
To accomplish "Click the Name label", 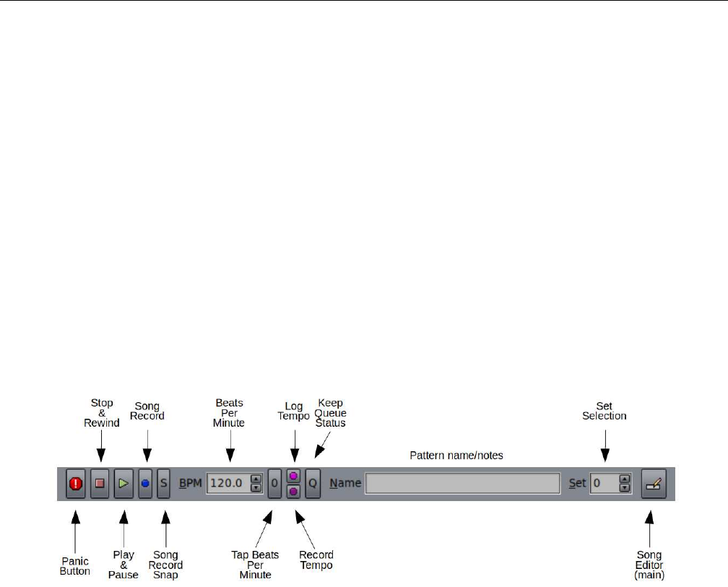I will (x=345, y=484).
